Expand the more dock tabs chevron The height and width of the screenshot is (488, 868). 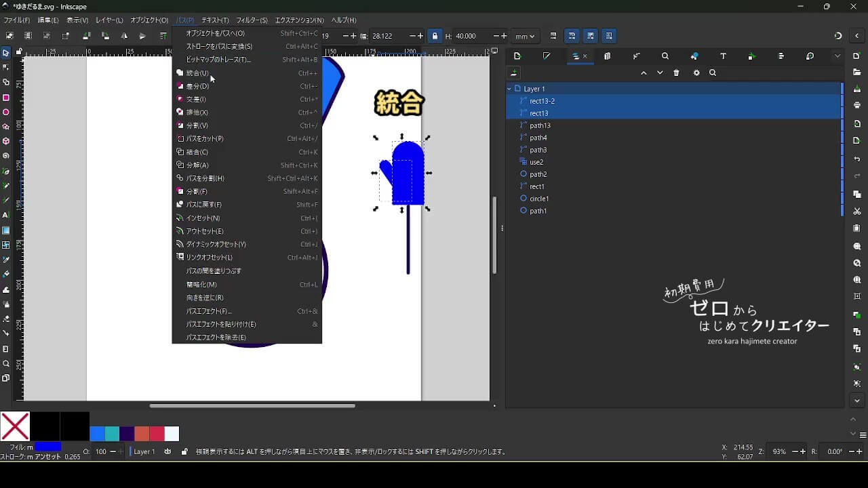837,56
